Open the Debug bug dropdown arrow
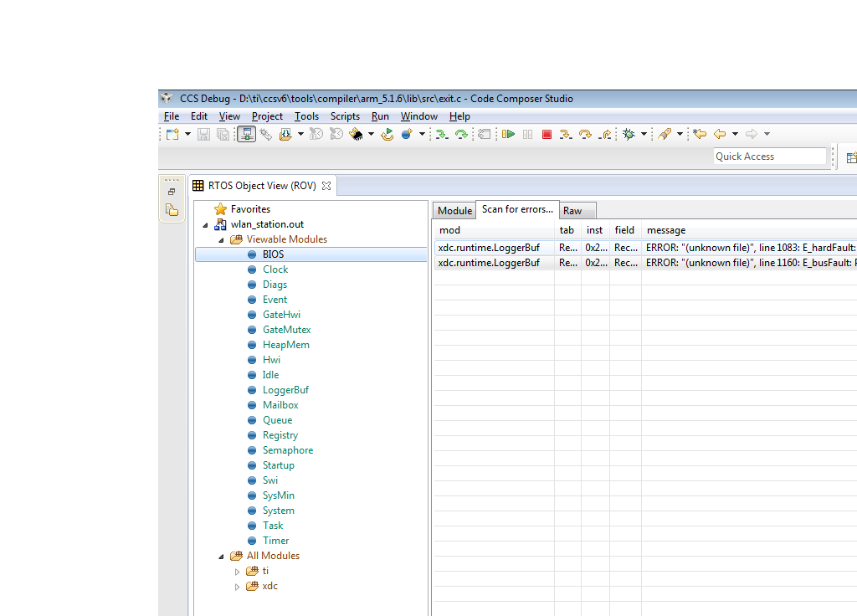This screenshot has height=616, width=857. point(644,134)
